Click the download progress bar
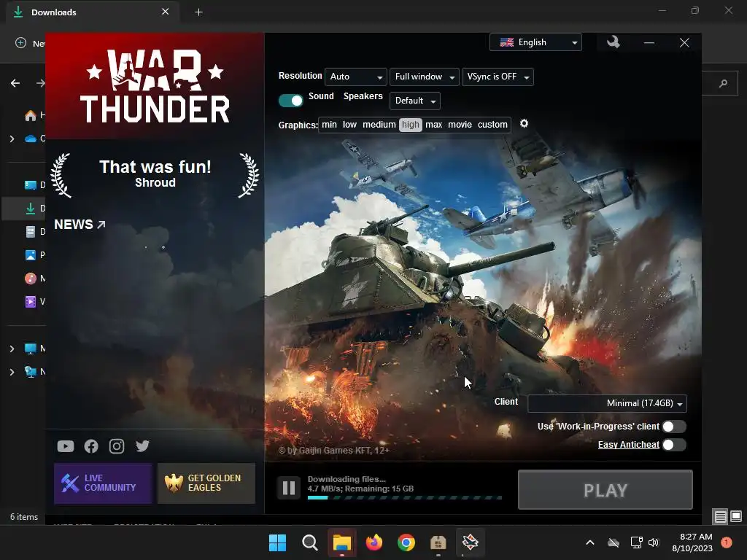 [x=404, y=497]
